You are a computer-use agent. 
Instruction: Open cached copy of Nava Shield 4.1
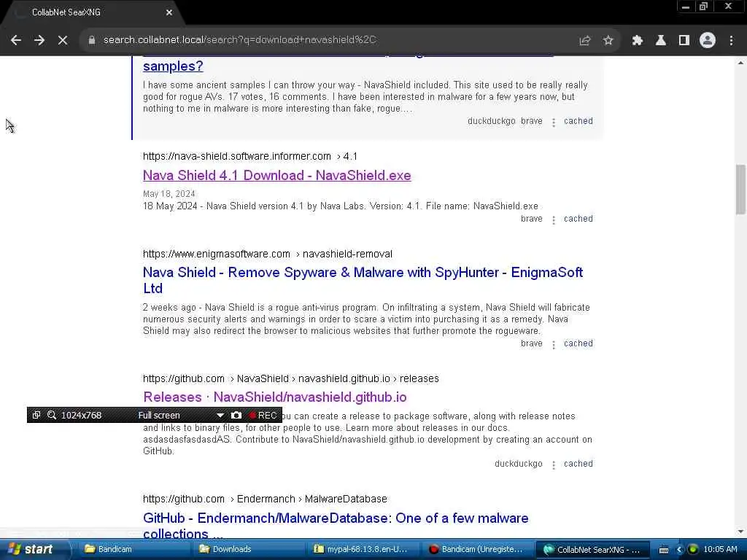(x=578, y=219)
